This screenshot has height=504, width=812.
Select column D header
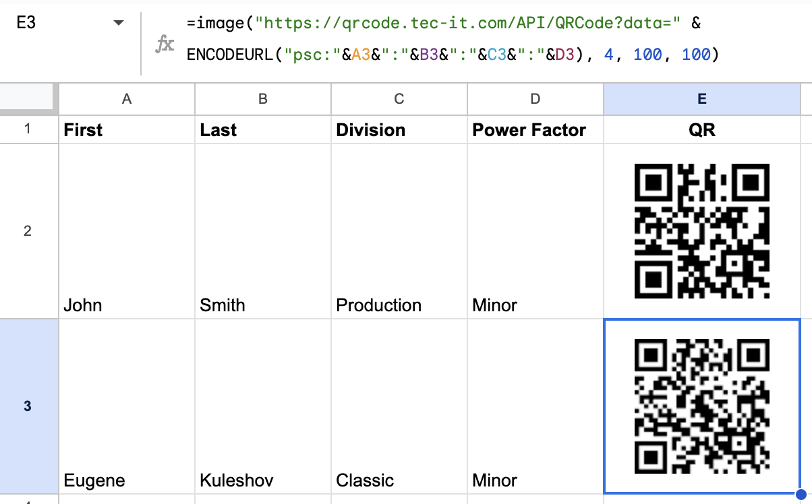point(535,99)
